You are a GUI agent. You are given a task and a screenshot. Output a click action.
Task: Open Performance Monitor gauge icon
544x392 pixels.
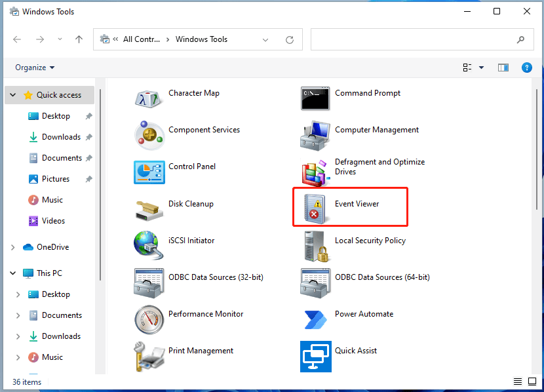[149, 319]
